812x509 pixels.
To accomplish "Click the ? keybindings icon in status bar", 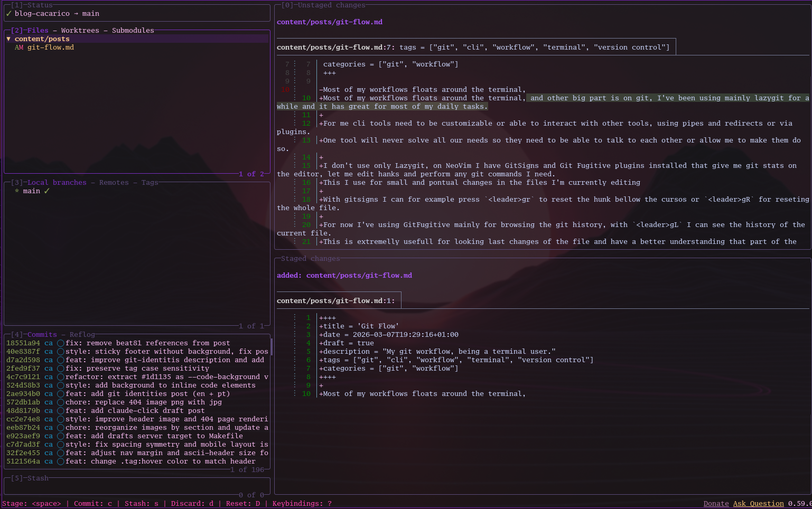I will click(x=330, y=503).
